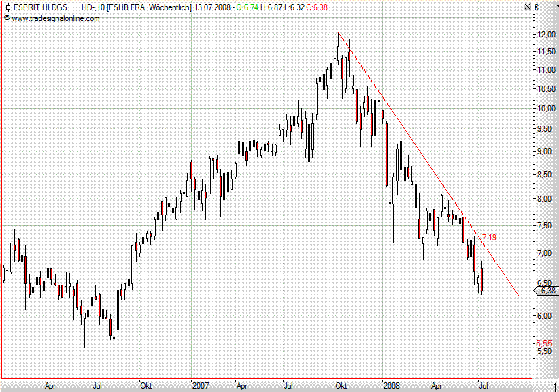Select the close value C:6.38

click(x=317, y=7)
